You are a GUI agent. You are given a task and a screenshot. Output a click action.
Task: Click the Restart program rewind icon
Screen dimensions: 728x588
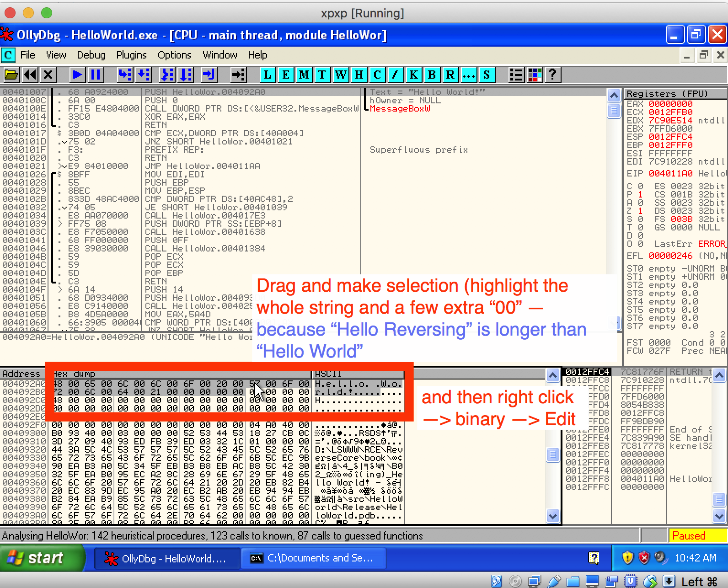[x=30, y=75]
